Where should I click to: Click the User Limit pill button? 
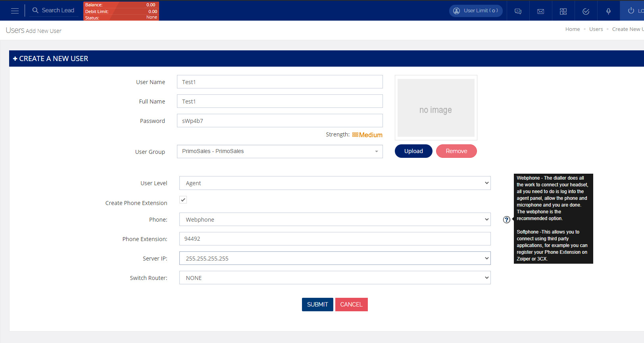(475, 11)
